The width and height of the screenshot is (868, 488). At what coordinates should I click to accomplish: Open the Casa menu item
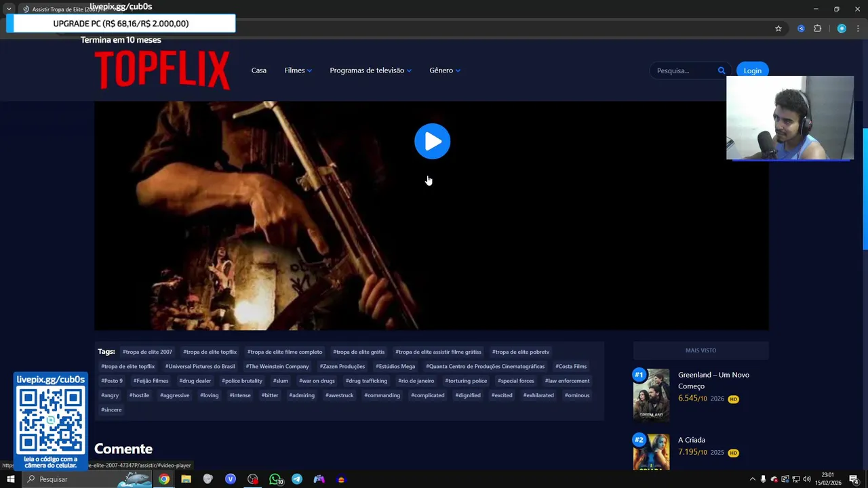point(259,70)
